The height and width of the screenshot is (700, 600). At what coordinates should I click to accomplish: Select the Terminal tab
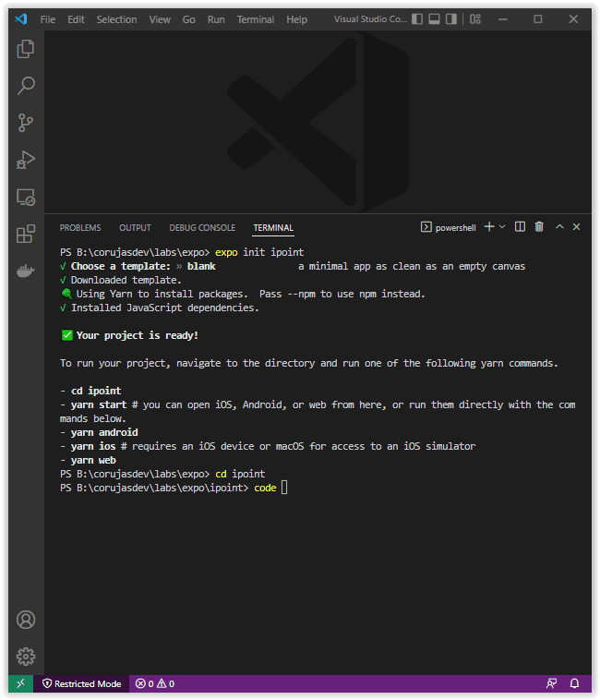pyautogui.click(x=273, y=228)
